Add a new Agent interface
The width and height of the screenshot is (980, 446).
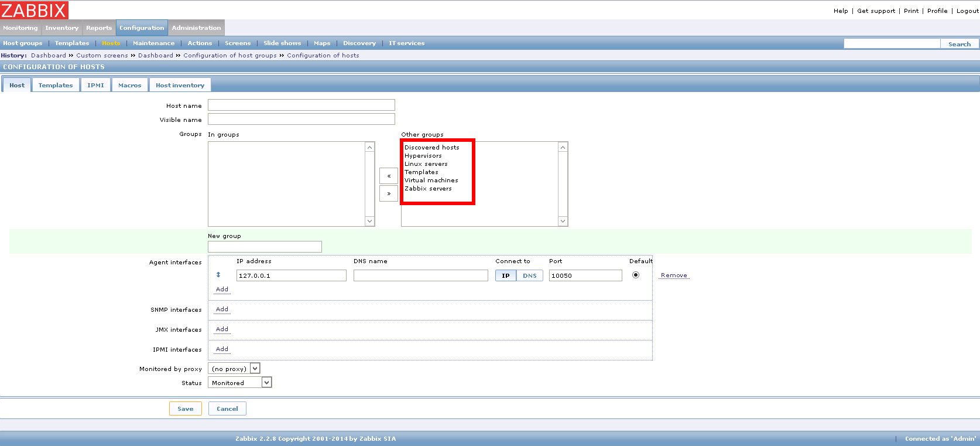pos(222,289)
